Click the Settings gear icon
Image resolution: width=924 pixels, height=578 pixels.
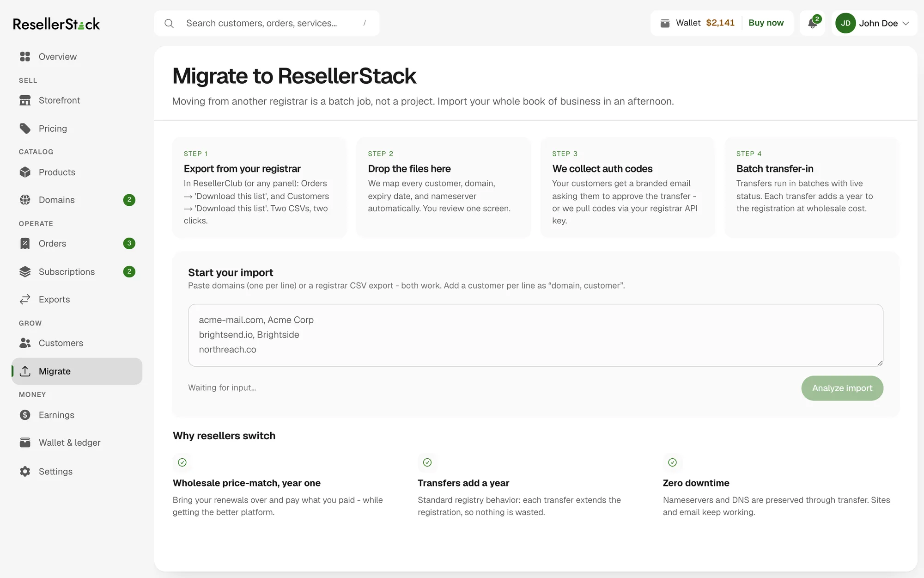point(25,471)
